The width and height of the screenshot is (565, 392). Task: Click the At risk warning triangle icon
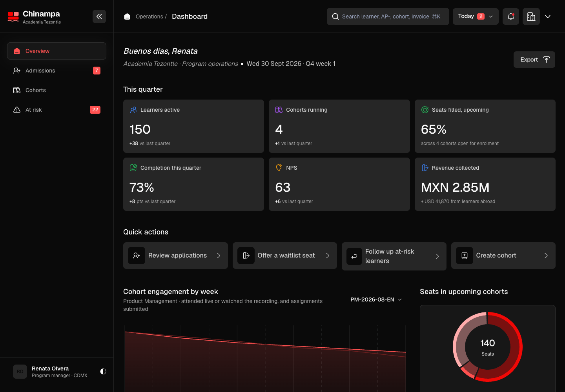pos(17,110)
